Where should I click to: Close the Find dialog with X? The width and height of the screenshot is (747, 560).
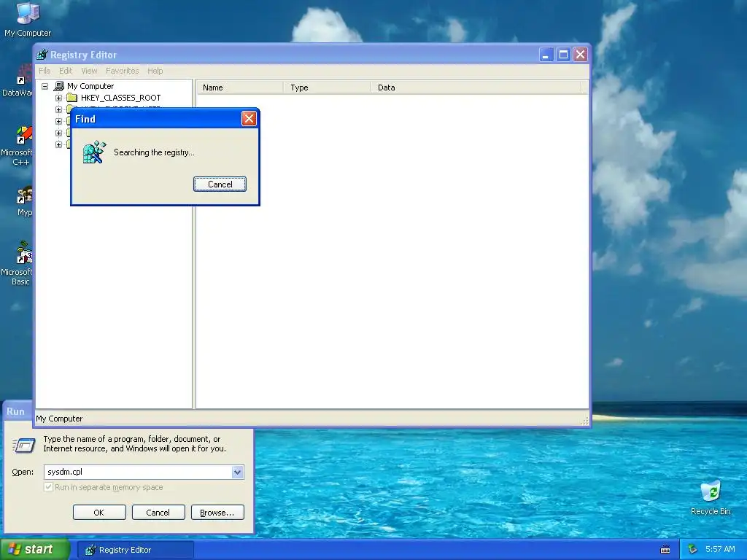tap(249, 119)
